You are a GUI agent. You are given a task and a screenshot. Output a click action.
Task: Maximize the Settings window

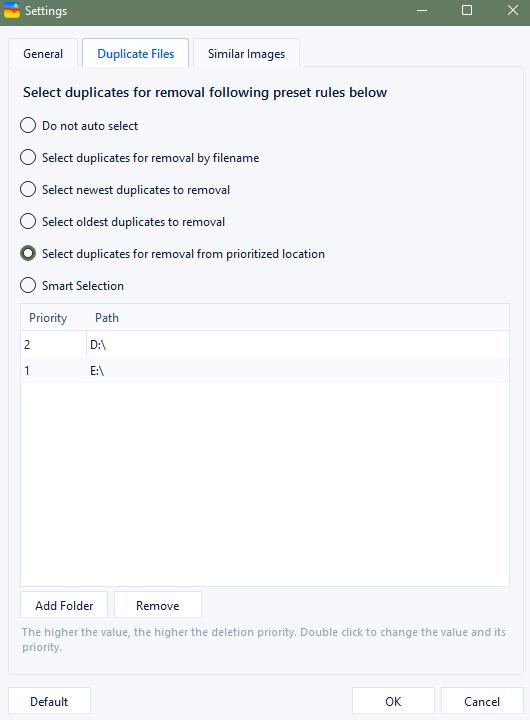click(467, 10)
